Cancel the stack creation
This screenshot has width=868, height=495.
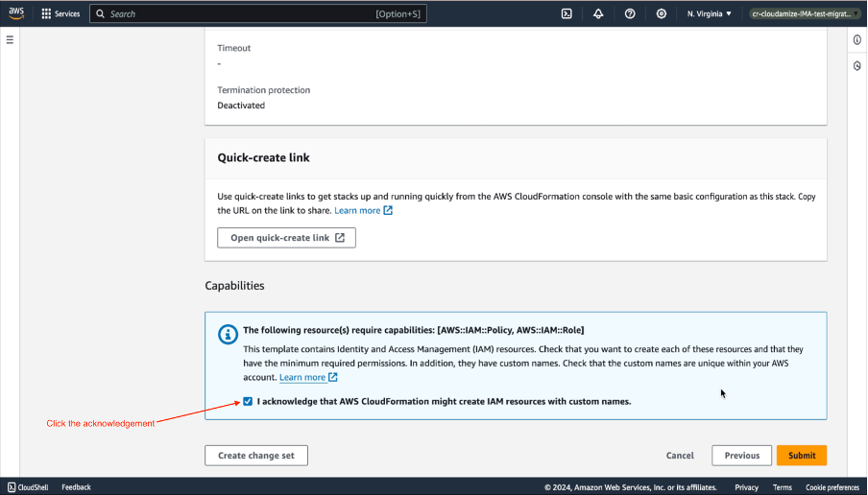(680, 456)
